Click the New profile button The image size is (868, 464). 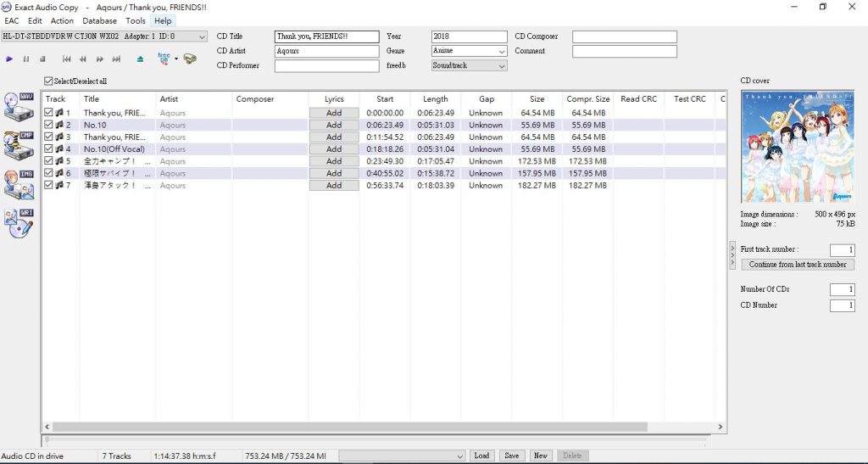pyautogui.click(x=541, y=456)
